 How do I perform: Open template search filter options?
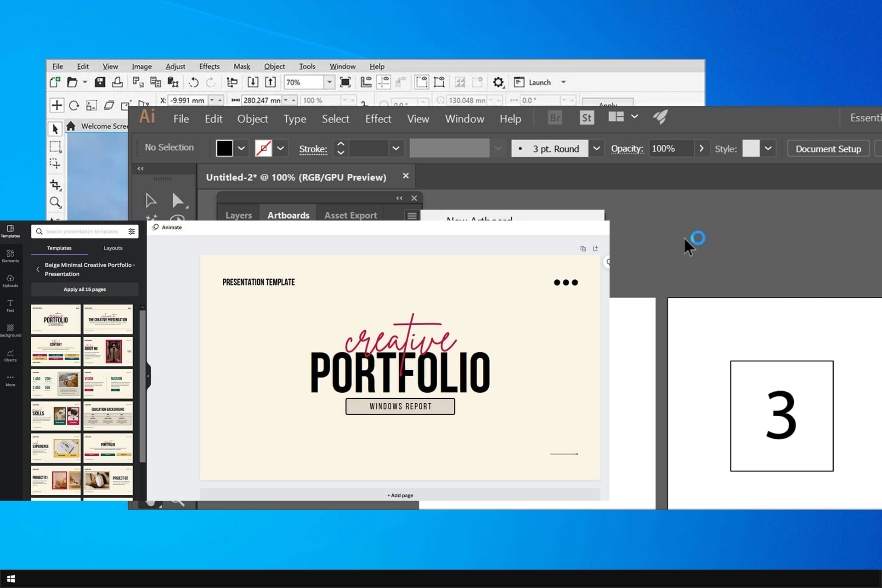click(131, 232)
